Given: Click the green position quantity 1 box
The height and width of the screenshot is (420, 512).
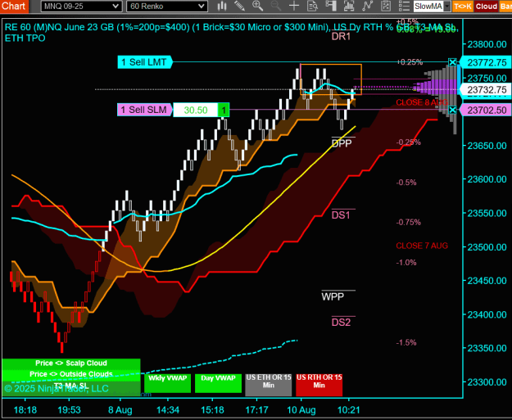Looking at the screenshot, I should click(224, 110).
